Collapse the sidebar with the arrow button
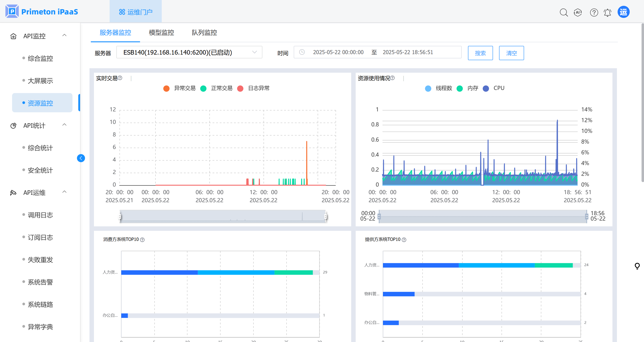The height and width of the screenshot is (342, 644). [x=81, y=158]
